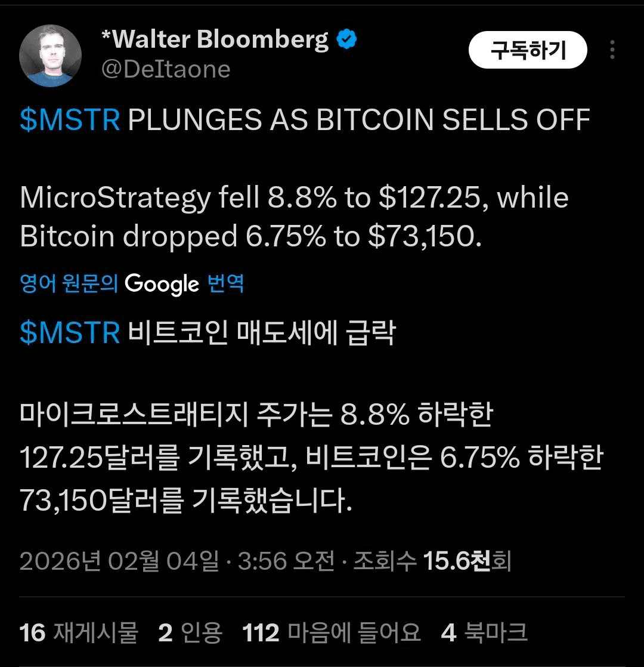Click the 4 북마크 bookmarks count
The image size is (644, 667).
click(484, 632)
